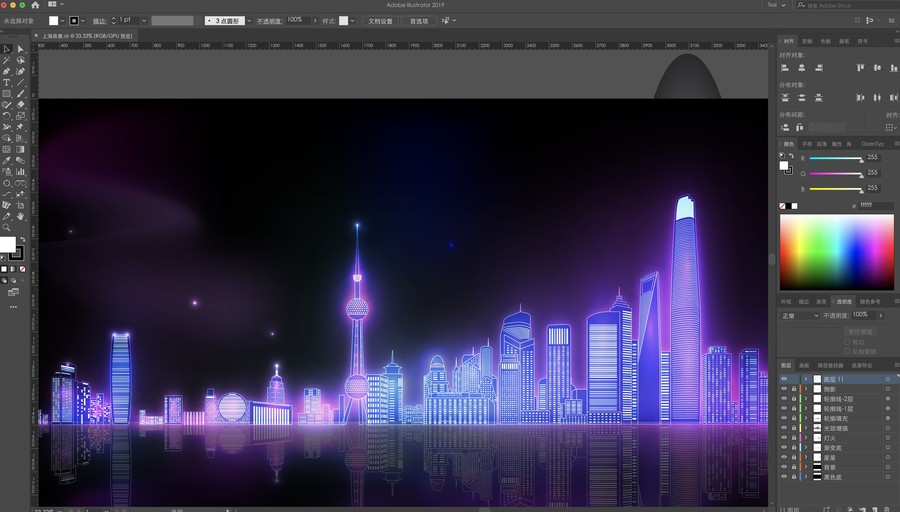
Task: Click the Home icon in title bar
Action: (35, 5)
